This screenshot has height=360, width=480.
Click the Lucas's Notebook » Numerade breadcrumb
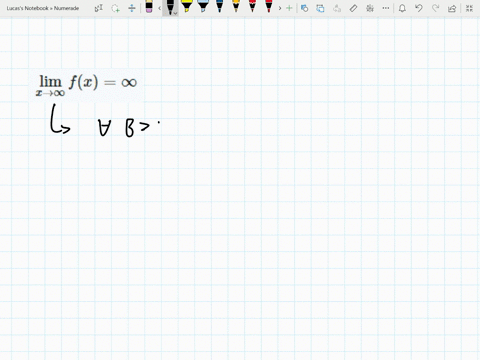tap(43, 8)
